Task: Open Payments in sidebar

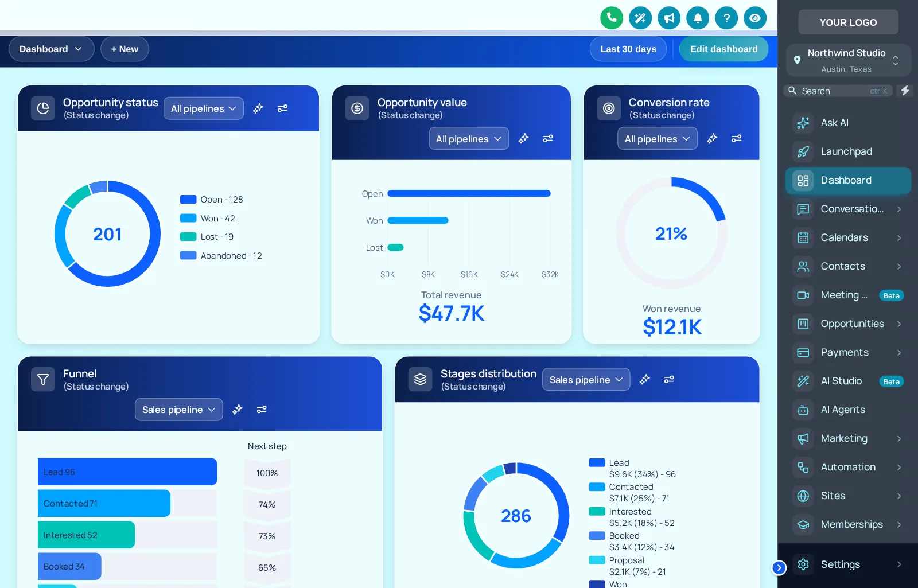Action: coord(848,352)
